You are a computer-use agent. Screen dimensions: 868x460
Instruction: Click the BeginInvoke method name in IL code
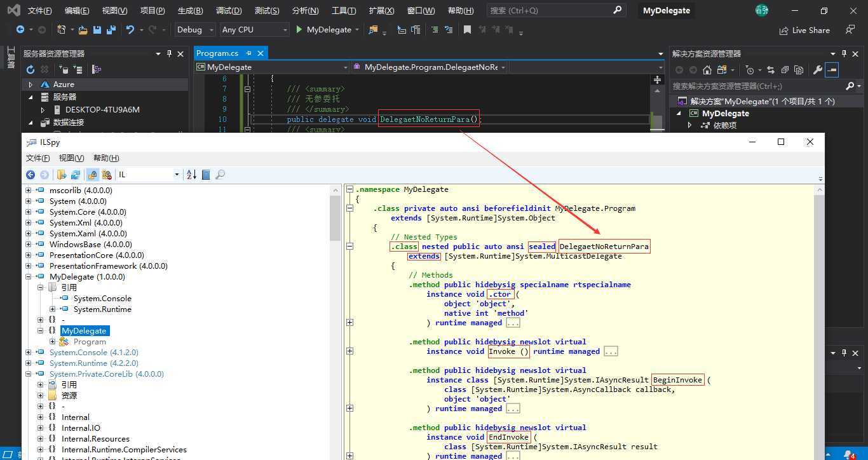click(678, 380)
